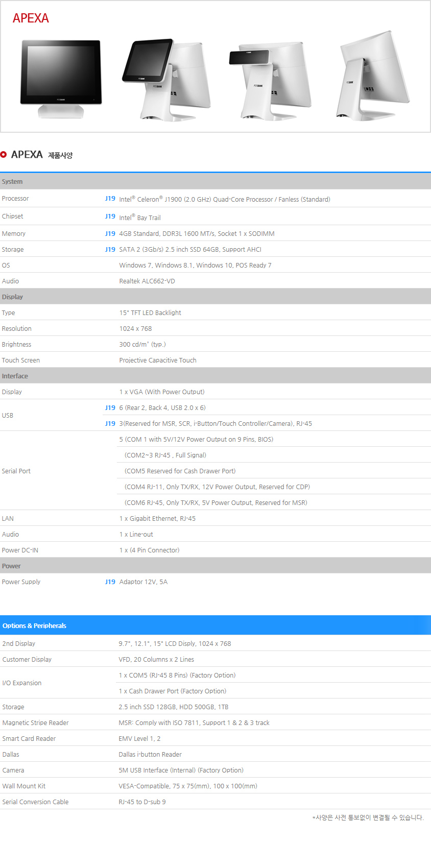Screen dimensions: 431x868
Task: Click the J19 badge in the Power Supply row
Action: point(110,582)
